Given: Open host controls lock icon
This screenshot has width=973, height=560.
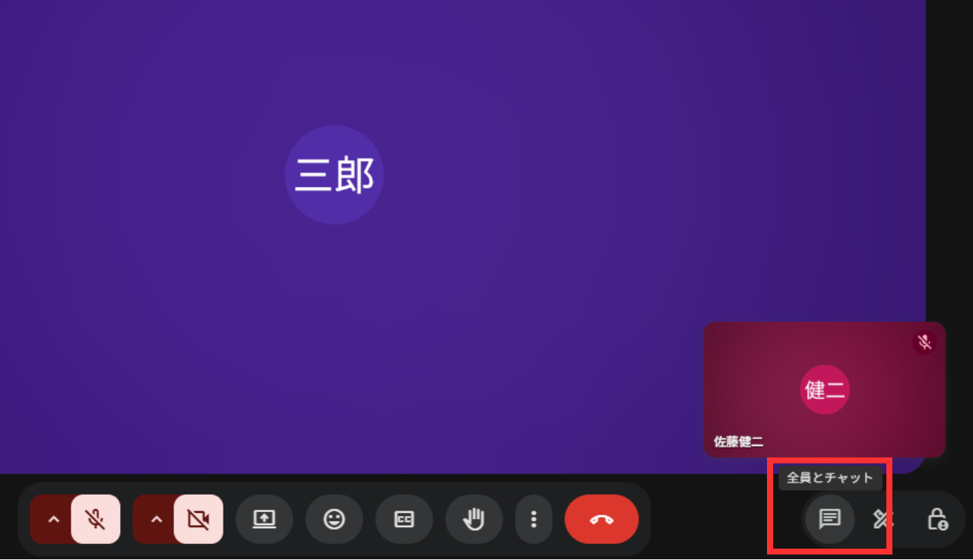Looking at the screenshot, I should (937, 519).
